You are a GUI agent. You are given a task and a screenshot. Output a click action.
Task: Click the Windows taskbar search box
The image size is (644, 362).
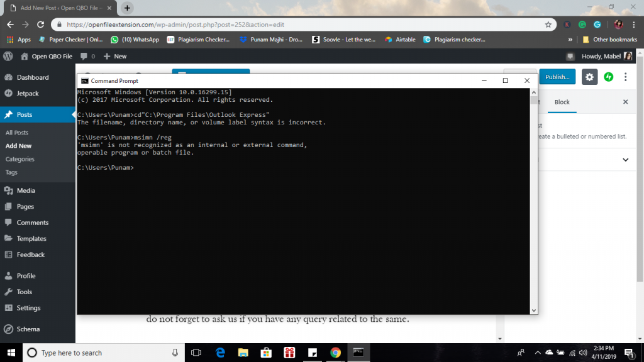point(101,353)
